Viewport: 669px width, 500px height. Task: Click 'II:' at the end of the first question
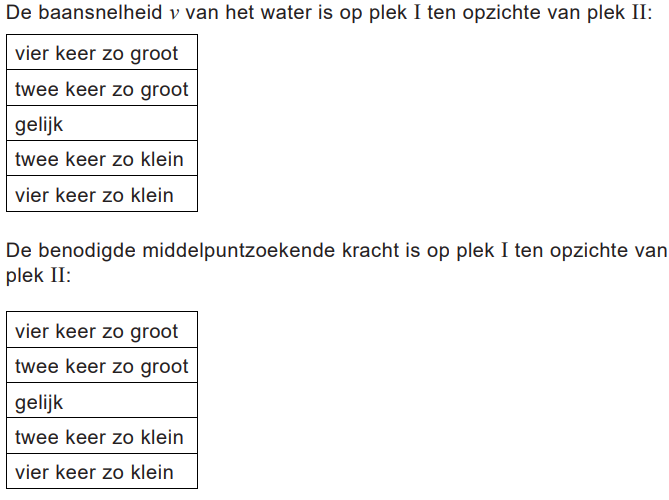641,16
